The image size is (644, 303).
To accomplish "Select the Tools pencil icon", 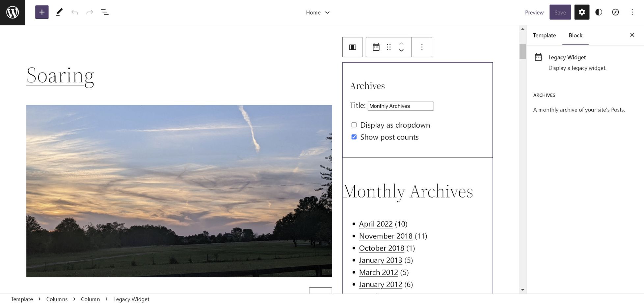I will 59,12.
